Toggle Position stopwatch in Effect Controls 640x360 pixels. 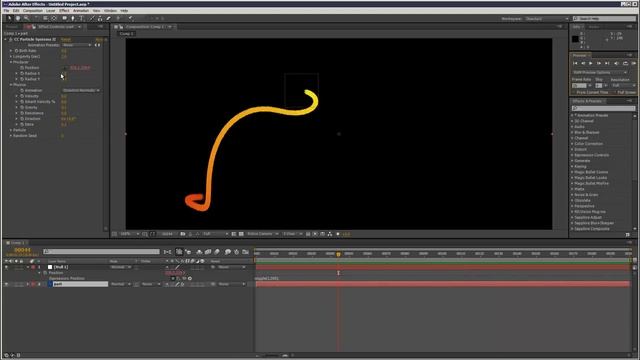(22, 68)
